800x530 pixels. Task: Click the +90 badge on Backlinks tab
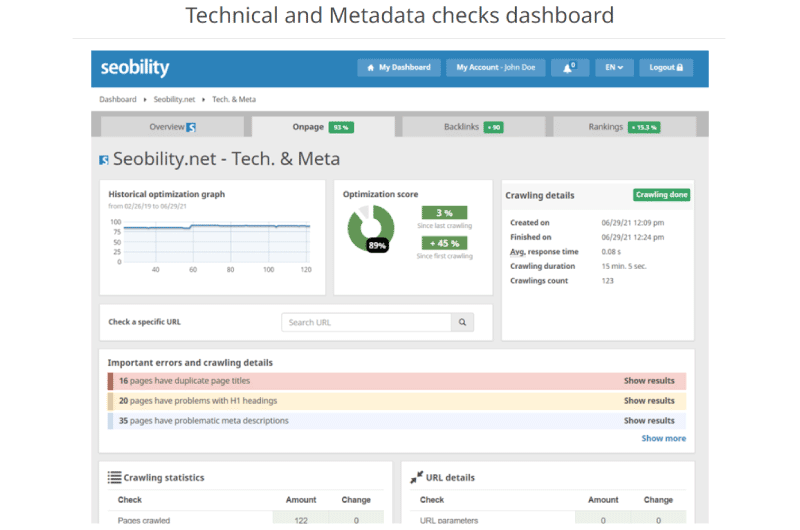(x=493, y=127)
